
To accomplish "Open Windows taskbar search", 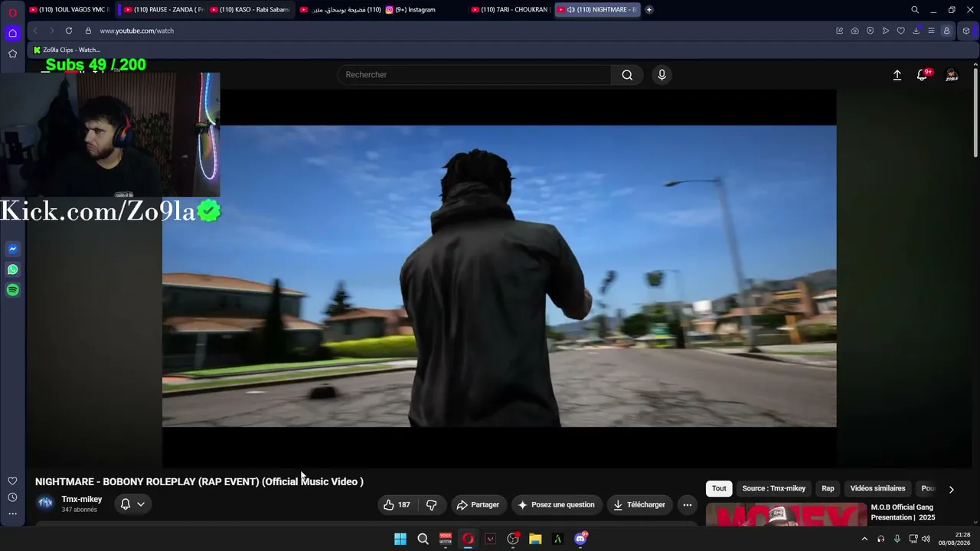I will coord(423,539).
